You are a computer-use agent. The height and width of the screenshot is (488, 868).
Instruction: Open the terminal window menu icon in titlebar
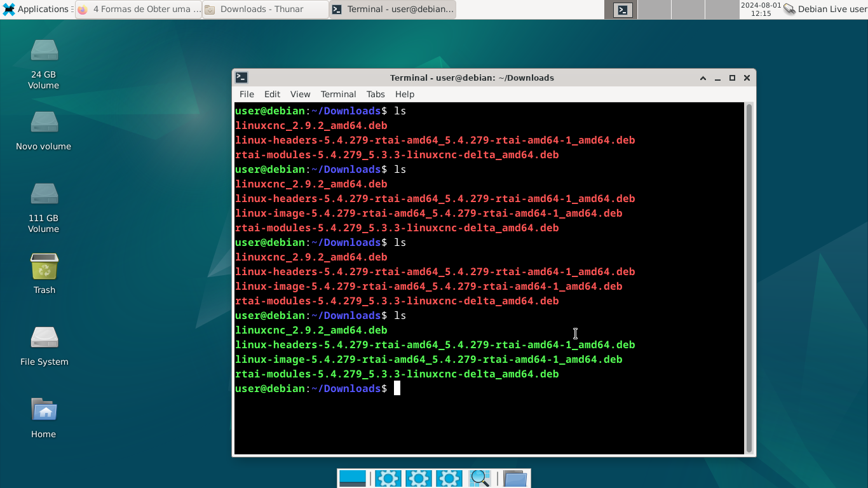241,78
